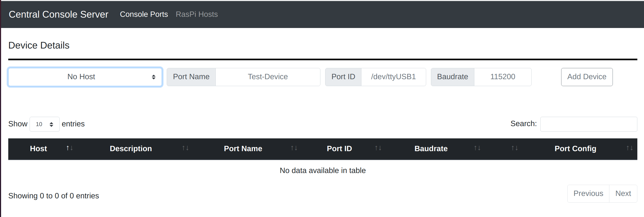The width and height of the screenshot is (644, 217).
Task: Go to the Next page
Action: pyautogui.click(x=623, y=194)
